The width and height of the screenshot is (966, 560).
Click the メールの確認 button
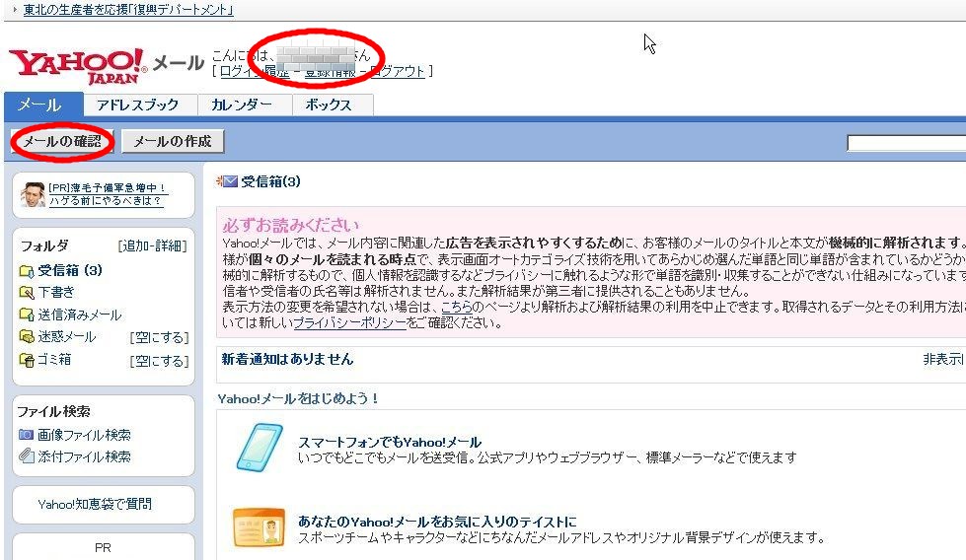coord(62,142)
